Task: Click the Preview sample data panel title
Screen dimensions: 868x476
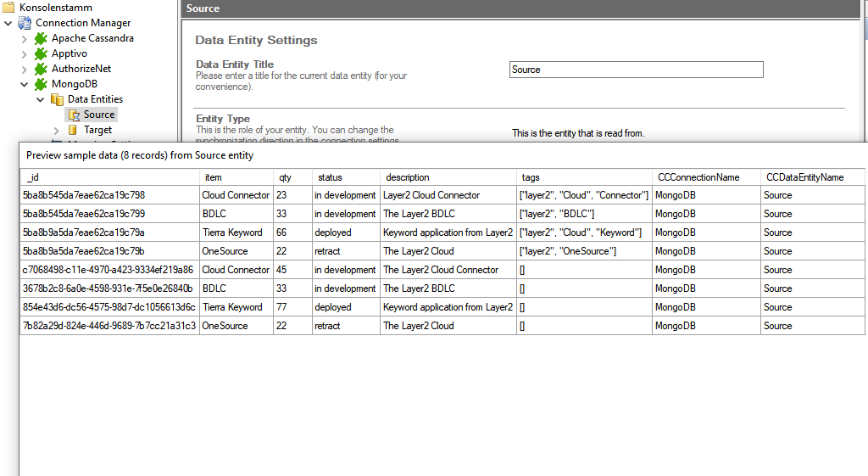Action: pos(140,156)
